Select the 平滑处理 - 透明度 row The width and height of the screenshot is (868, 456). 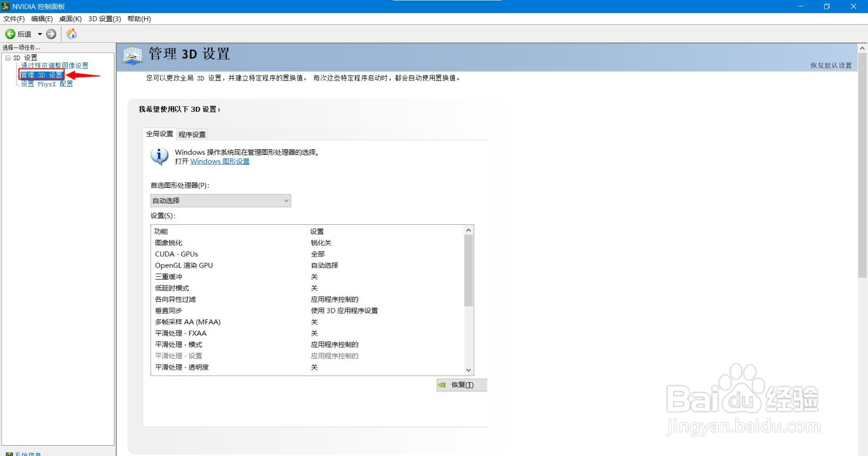(308, 368)
